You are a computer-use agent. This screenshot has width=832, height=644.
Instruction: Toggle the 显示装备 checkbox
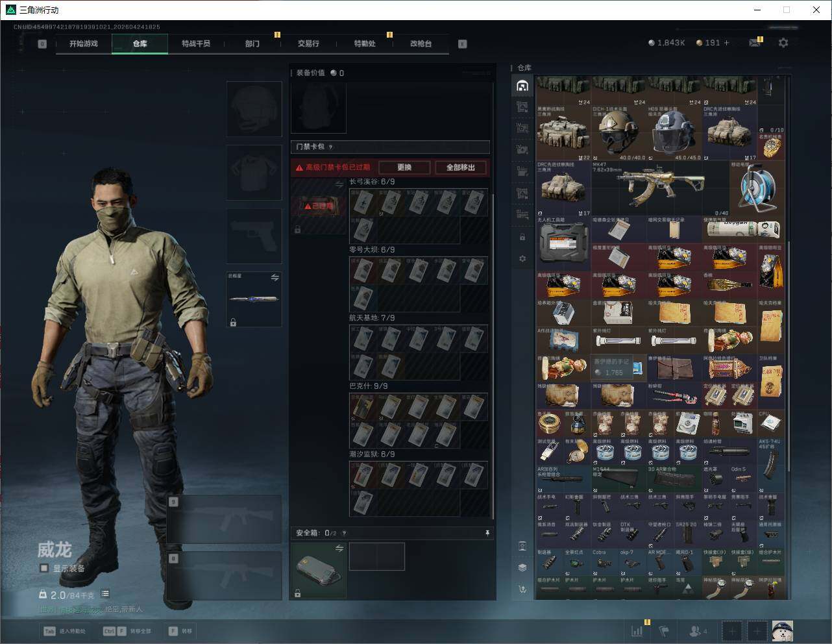click(43, 568)
